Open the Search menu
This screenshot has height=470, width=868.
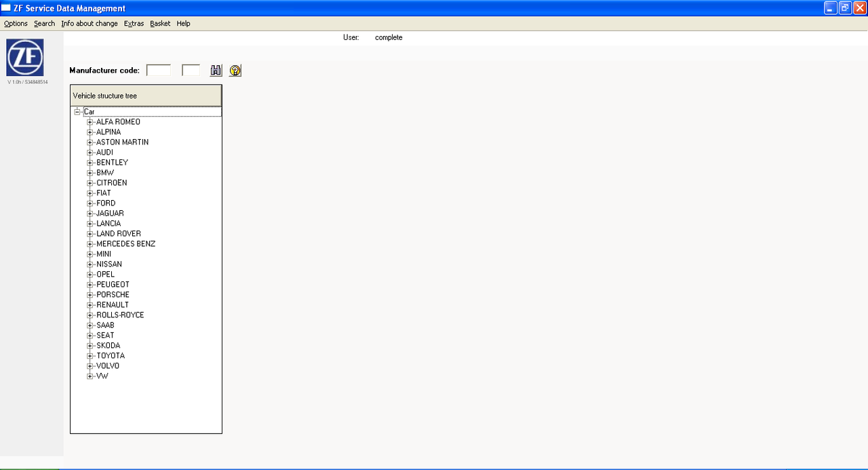click(45, 24)
